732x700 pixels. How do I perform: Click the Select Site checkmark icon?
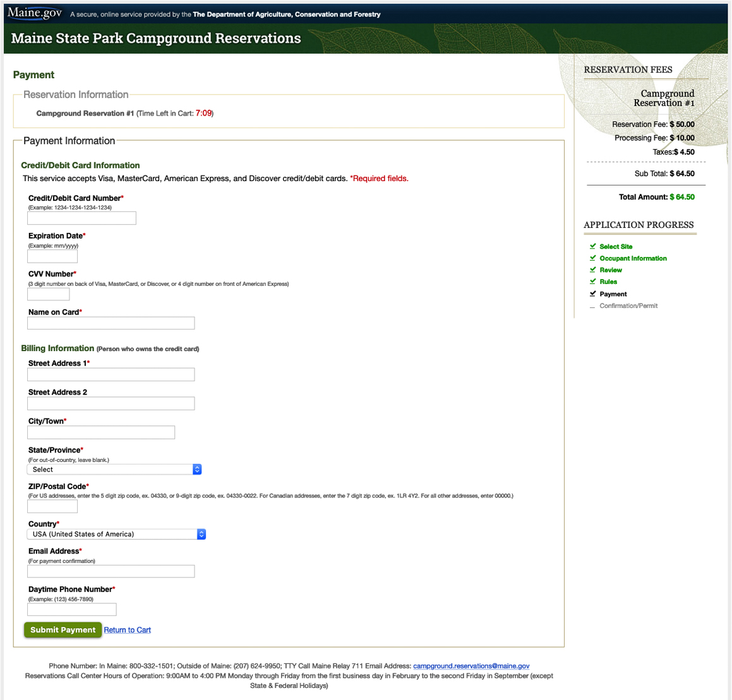click(592, 246)
